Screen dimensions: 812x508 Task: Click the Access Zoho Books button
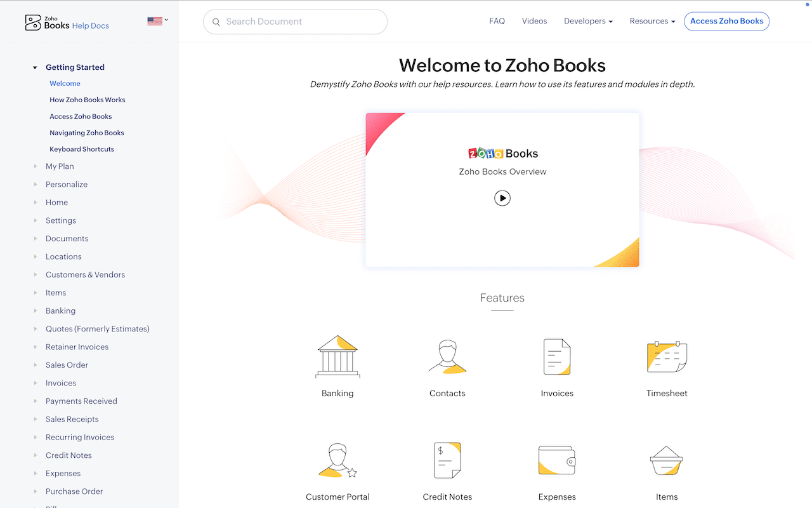[x=726, y=21]
